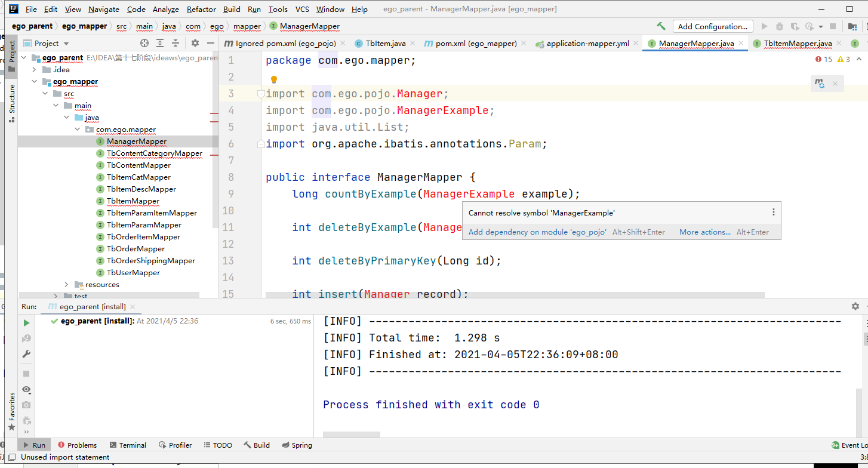868x468 pixels.
Task: Open the Project Structure toolbar icon
Action: pos(853,26)
